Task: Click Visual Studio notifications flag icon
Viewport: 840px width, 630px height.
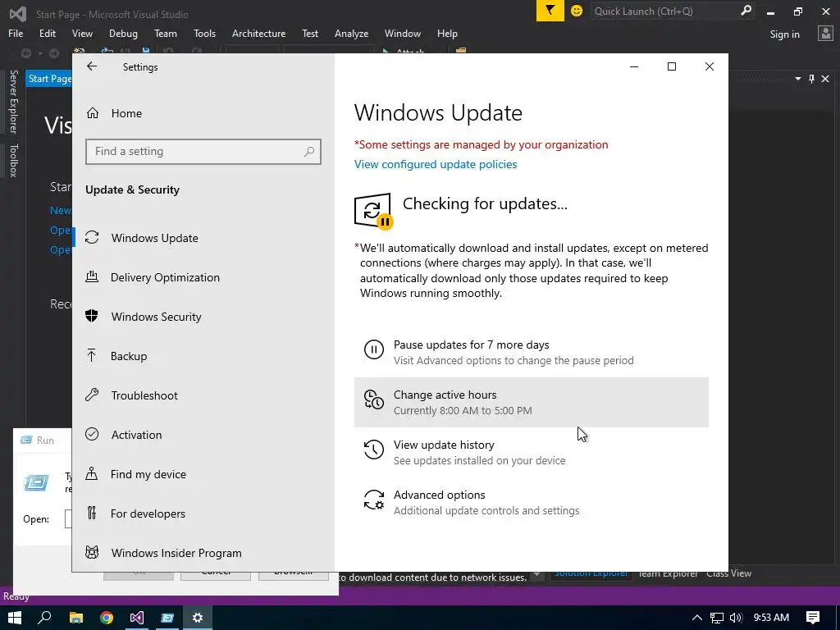Action: [x=550, y=11]
